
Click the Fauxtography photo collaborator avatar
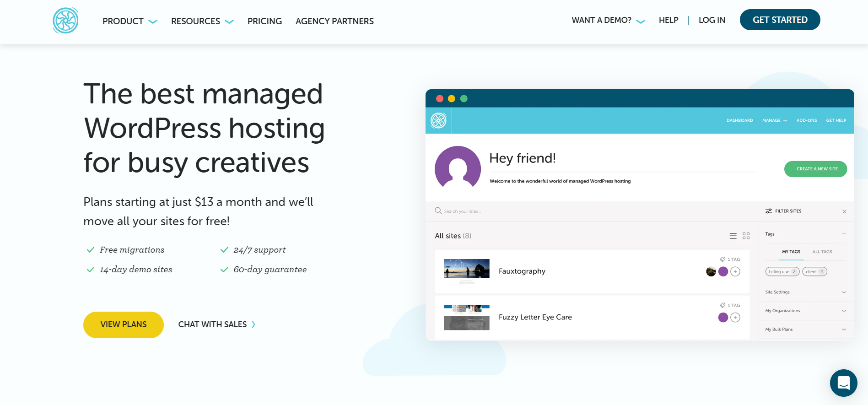coord(711,271)
